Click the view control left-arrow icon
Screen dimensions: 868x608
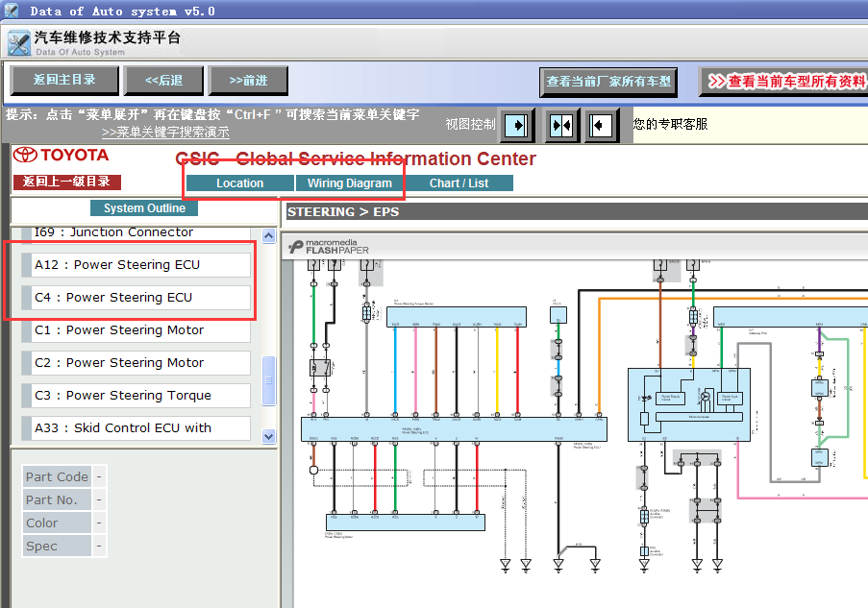point(601,126)
